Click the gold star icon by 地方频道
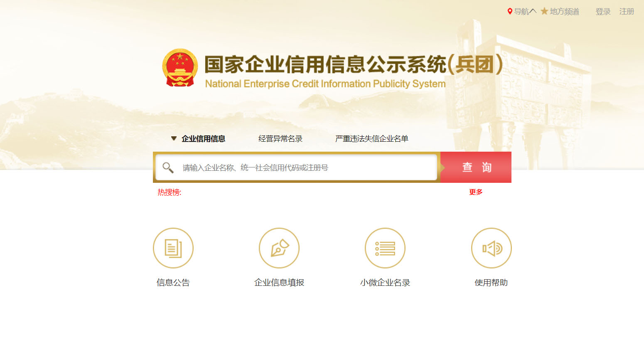The width and height of the screenshot is (644, 359). (x=544, y=11)
